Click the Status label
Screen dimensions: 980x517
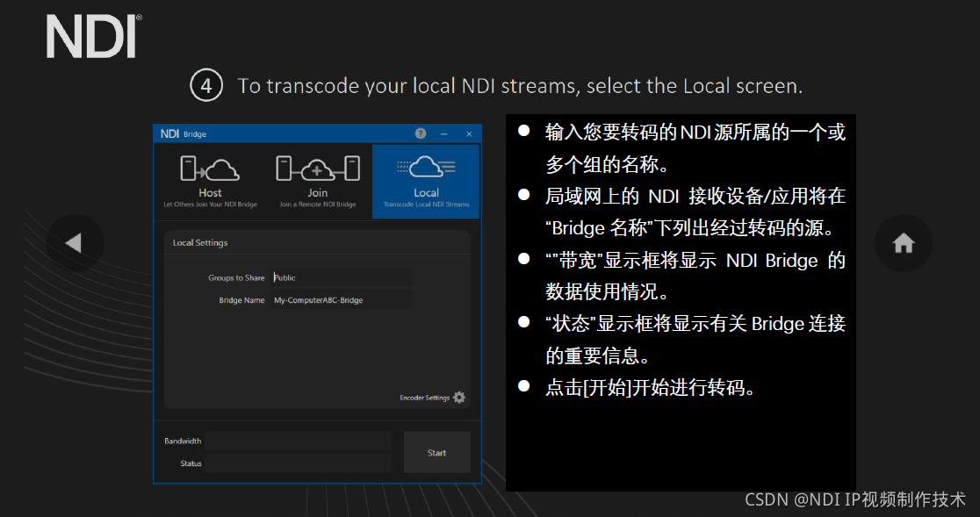[x=191, y=463]
